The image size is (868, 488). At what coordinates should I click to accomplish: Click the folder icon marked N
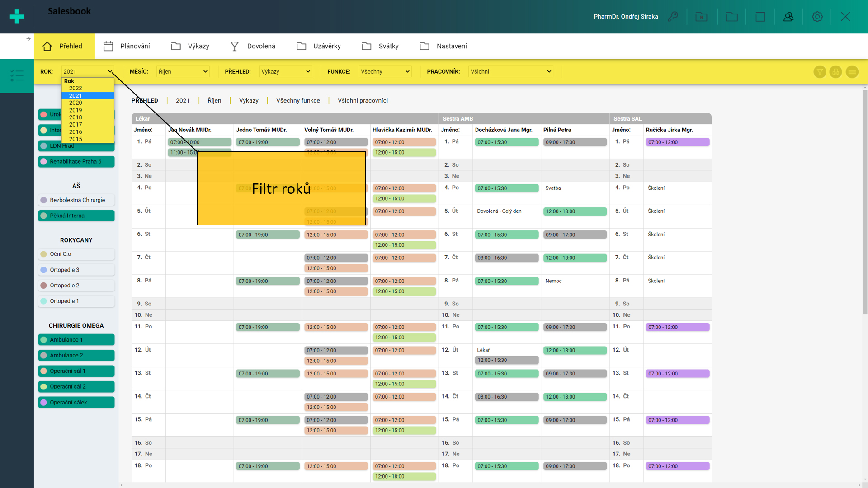701,17
